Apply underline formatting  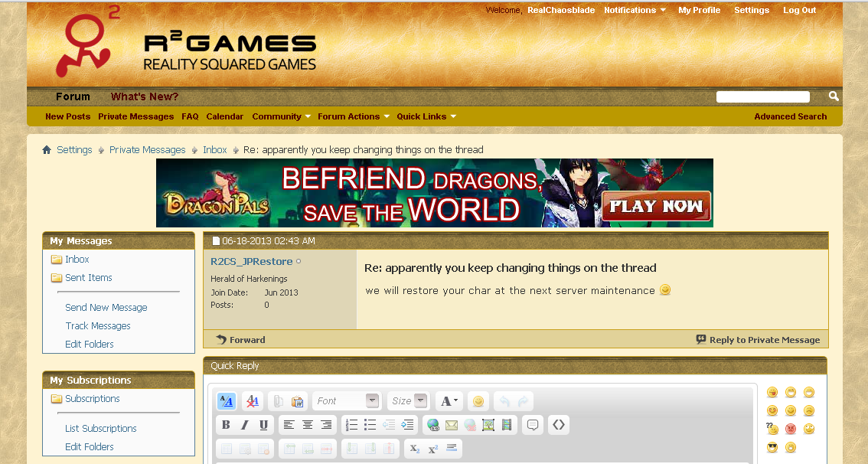[x=264, y=425]
